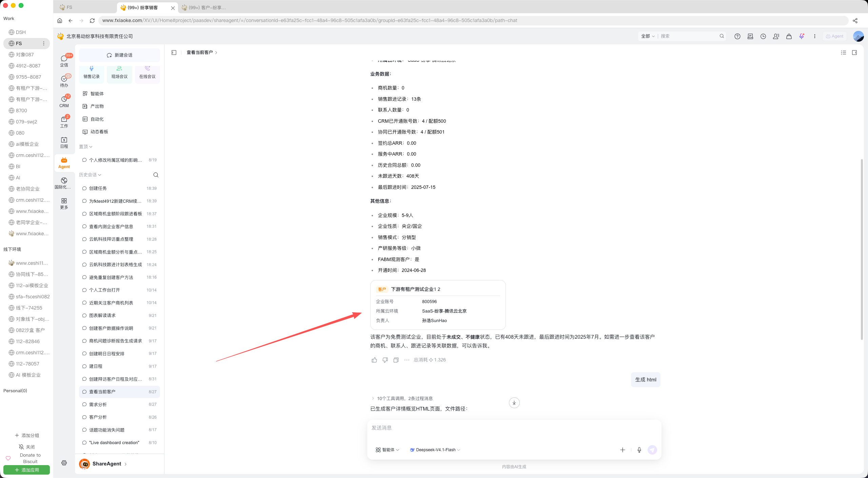The height and width of the screenshot is (478, 868).
Task: Open the 产出物 menu item
Action: (x=119, y=106)
